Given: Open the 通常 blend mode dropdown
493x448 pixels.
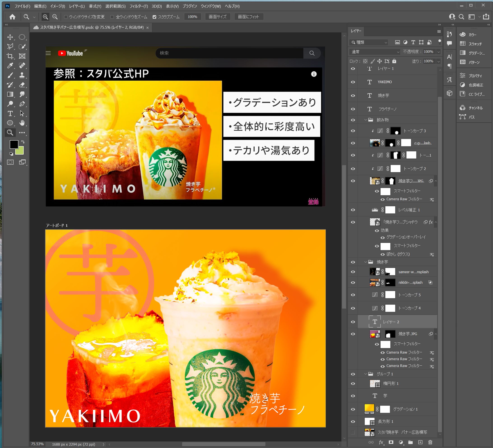Looking at the screenshot, I should 375,52.
